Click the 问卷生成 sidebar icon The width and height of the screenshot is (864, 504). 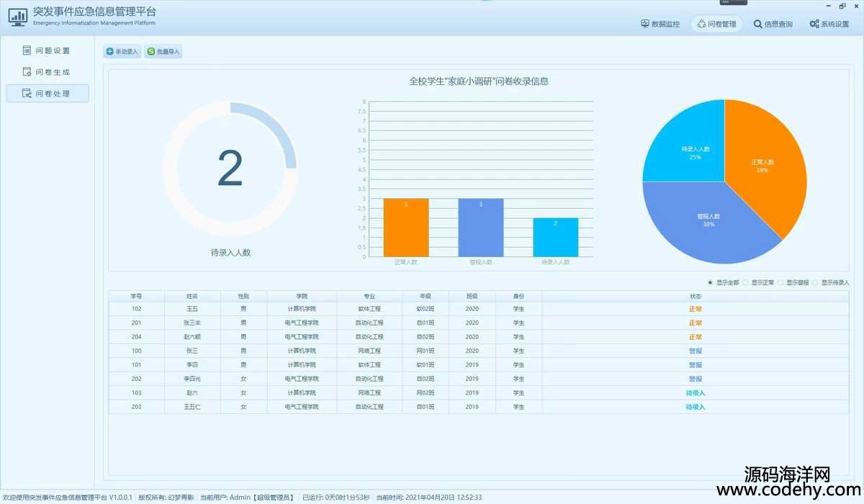coord(27,72)
